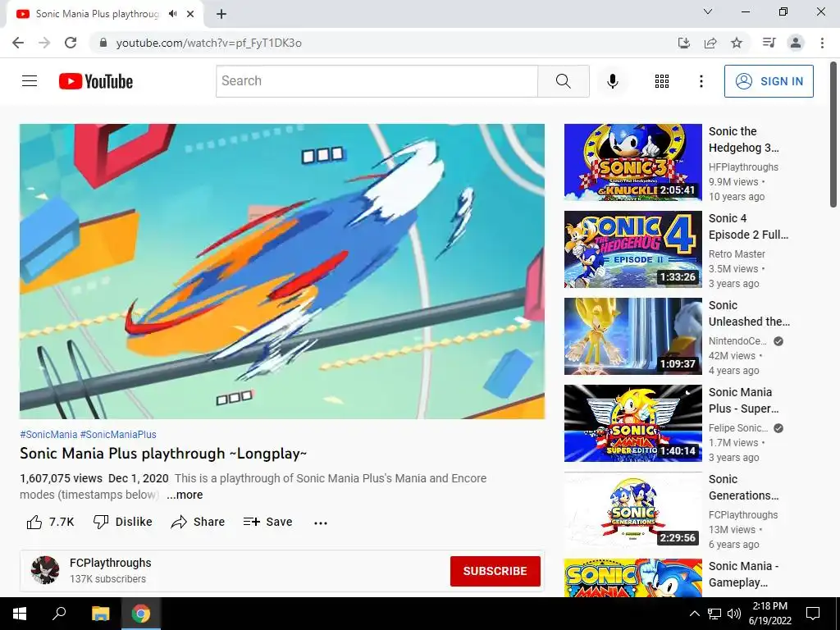Open the Sonic Mania Plus - Super title

(x=743, y=400)
